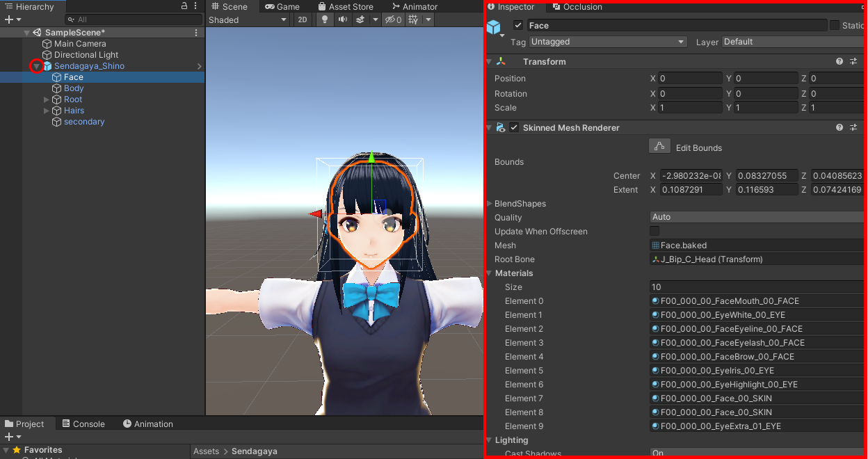The height and width of the screenshot is (459, 868).
Task: Collapse the Sendagaya_Shino hierarchy node
Action: (37, 66)
